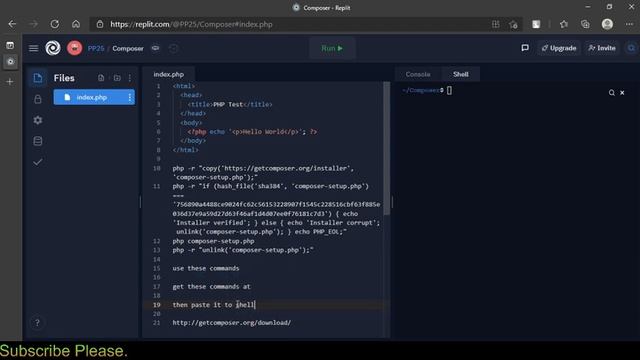Screen dimensions: 640x360
Task: Open Replit hamburger menu
Action: [33, 48]
